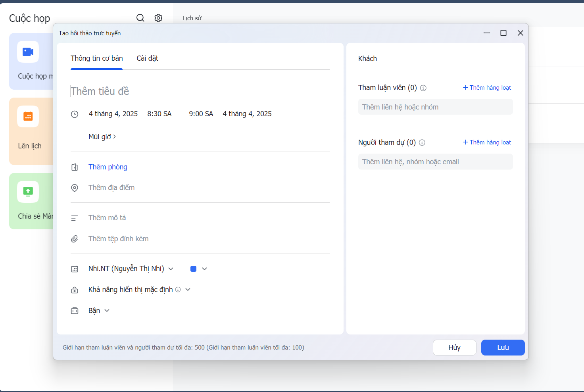
Task: Close the Tạo hội thảo trực tuyến dialog
Action: (521, 33)
